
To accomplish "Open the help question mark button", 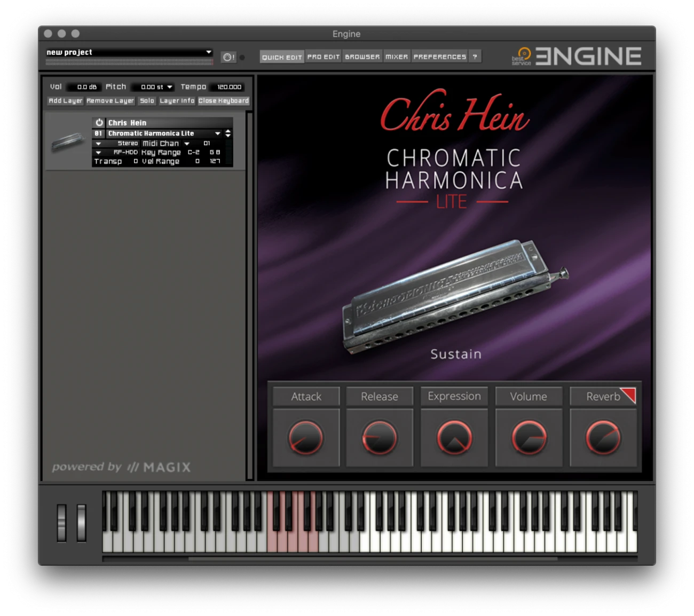I will [475, 57].
